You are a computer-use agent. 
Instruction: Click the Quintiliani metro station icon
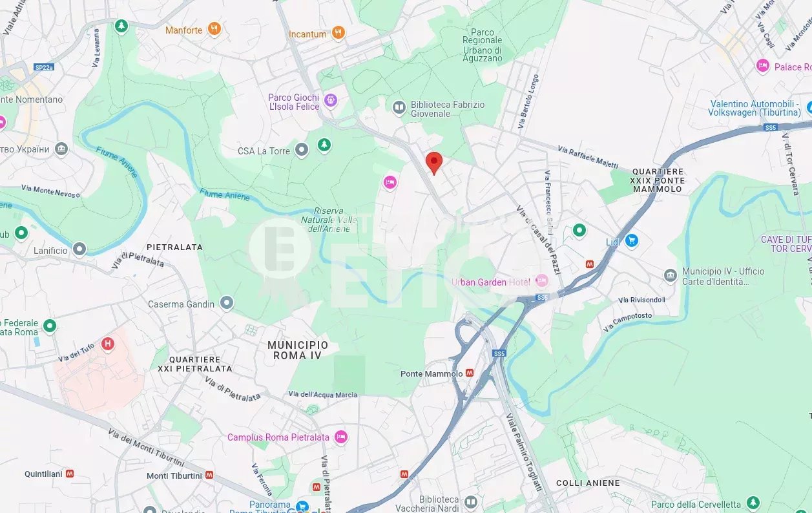point(69,474)
